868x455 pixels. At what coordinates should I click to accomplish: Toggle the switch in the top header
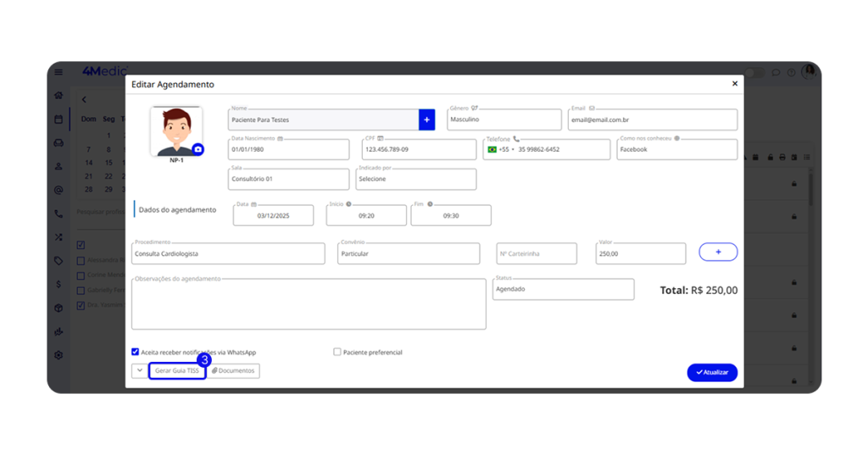point(754,73)
